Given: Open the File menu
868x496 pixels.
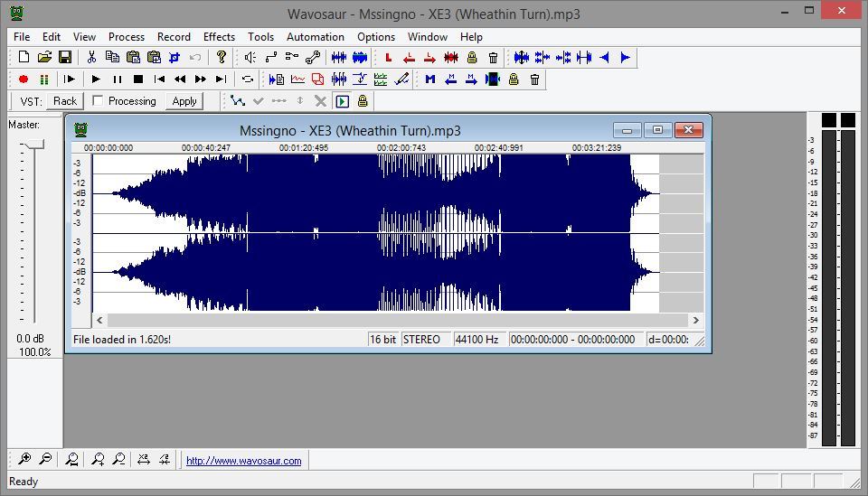Looking at the screenshot, I should (22, 36).
